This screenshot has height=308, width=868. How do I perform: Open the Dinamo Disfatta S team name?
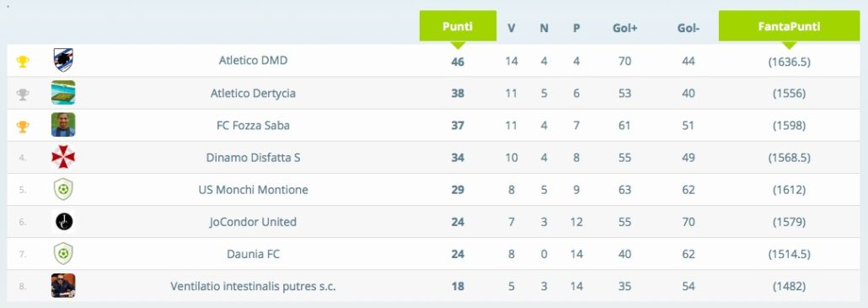coord(253,157)
